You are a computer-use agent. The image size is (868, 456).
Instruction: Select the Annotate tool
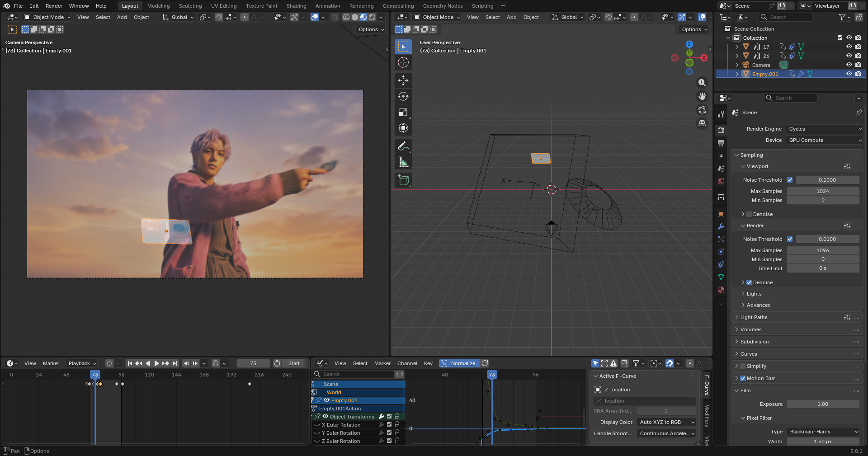point(403,146)
